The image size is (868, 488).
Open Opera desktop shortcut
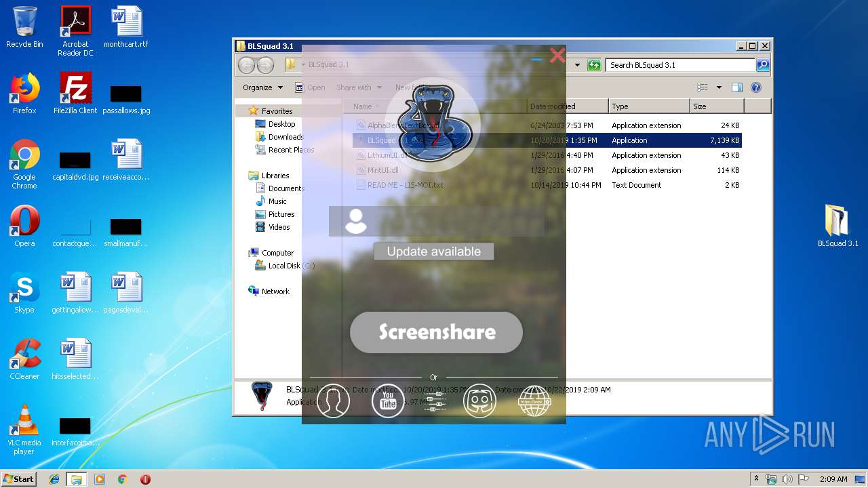24,226
